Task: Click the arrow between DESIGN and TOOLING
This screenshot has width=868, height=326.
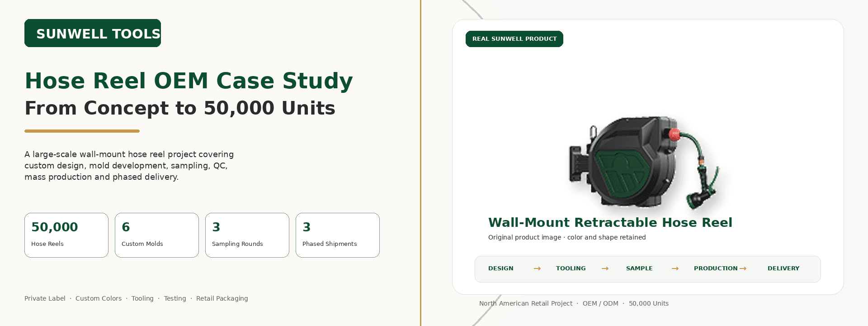Action: click(x=537, y=268)
